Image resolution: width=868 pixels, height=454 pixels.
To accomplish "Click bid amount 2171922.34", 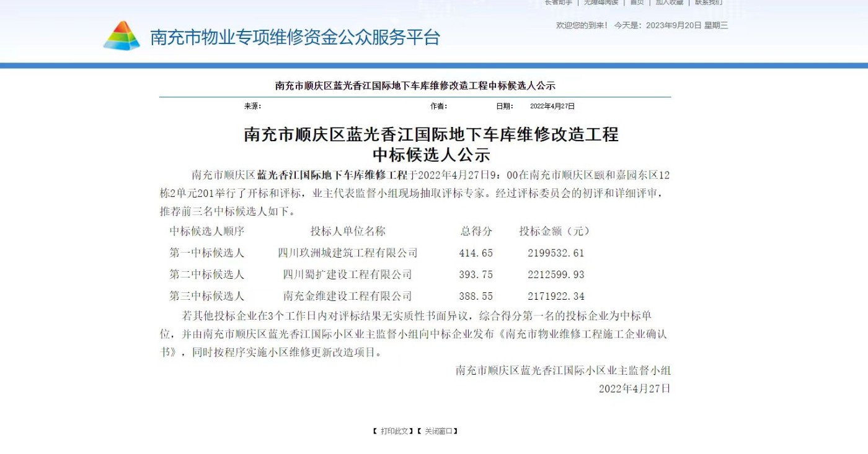I will (x=556, y=296).
